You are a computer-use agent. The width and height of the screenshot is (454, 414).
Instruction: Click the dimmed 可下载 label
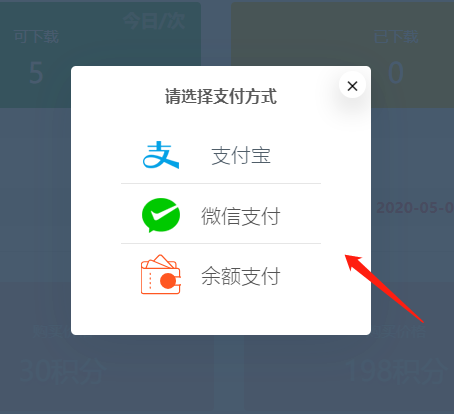point(36,37)
